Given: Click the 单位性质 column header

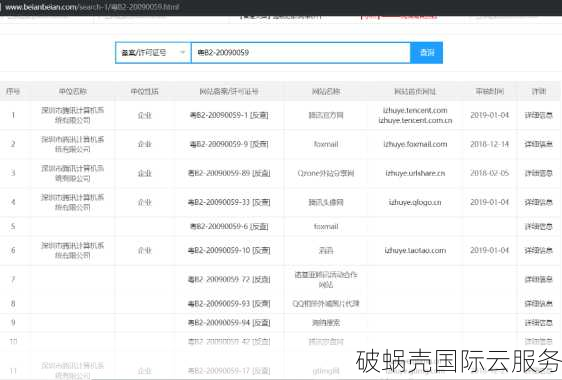Looking at the screenshot, I should click(144, 91).
